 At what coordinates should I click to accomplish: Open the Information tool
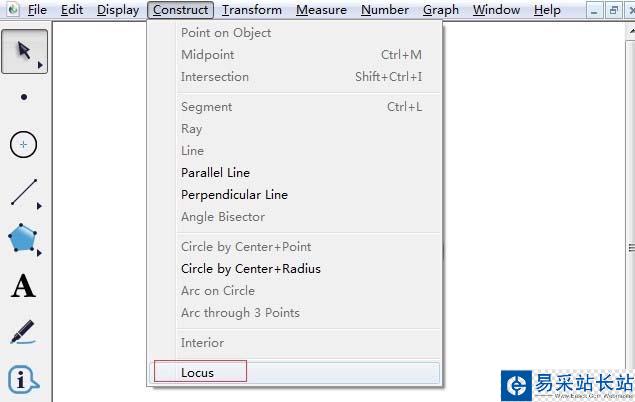[x=23, y=380]
